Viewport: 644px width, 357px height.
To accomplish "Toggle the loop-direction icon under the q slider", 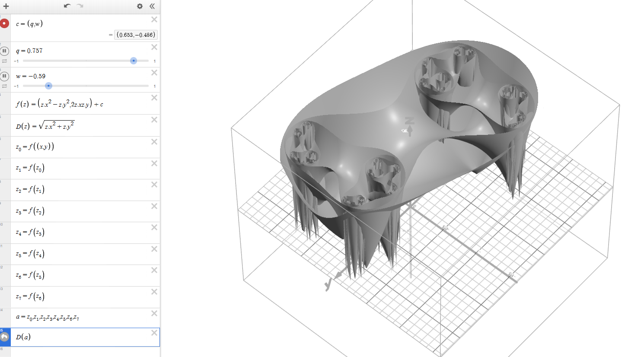I will pos(5,61).
